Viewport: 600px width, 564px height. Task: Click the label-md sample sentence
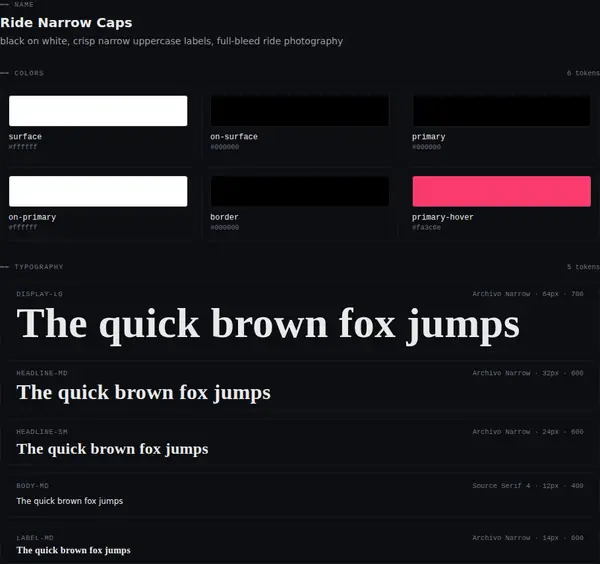point(73,550)
